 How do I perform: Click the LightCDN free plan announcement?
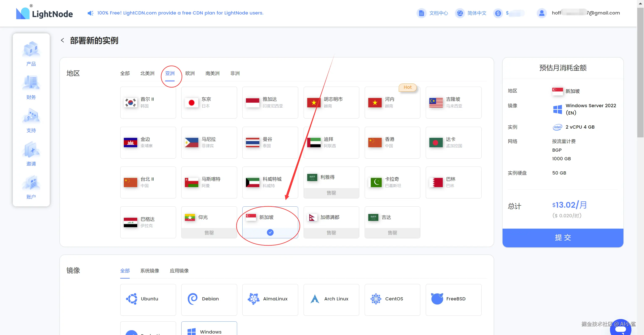pyautogui.click(x=180, y=13)
